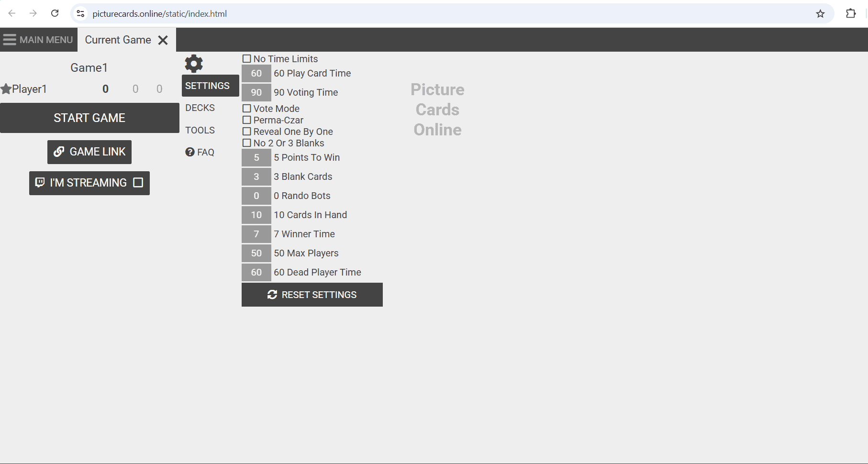Enable the No Time Limits checkbox
Screen dimensions: 868x464
point(247,59)
